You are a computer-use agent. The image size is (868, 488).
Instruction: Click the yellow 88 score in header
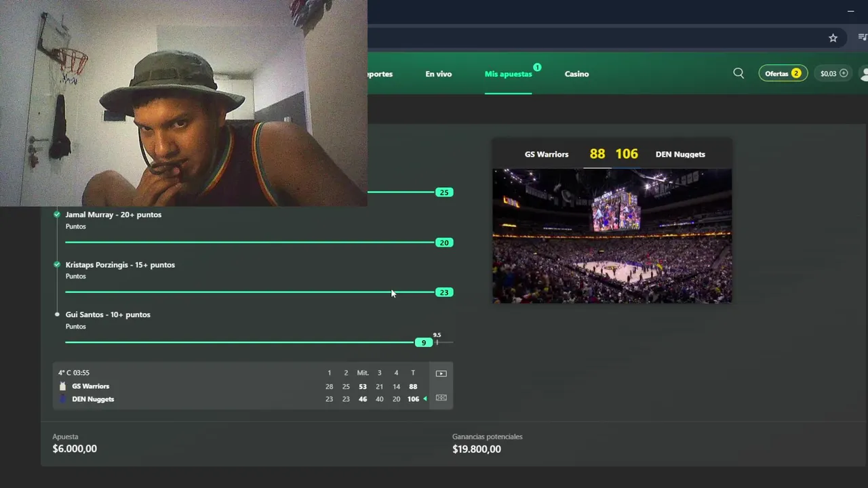[x=597, y=154]
